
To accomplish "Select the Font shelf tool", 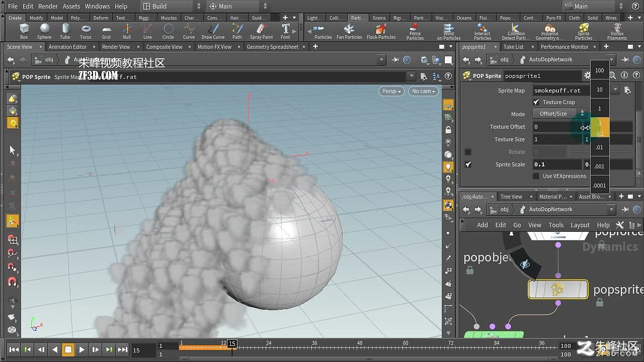I will tap(285, 31).
